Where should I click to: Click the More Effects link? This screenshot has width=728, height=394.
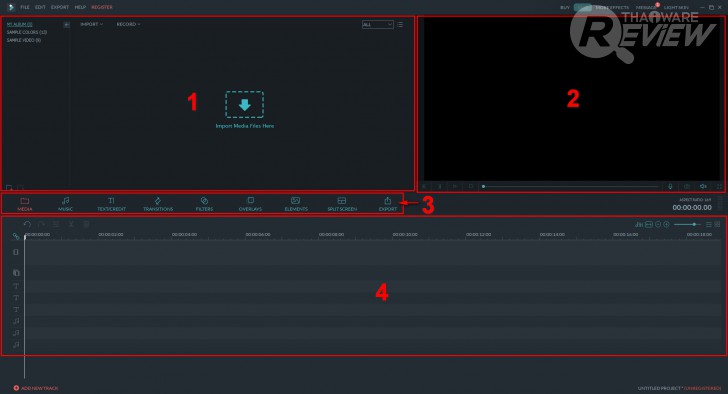point(612,7)
